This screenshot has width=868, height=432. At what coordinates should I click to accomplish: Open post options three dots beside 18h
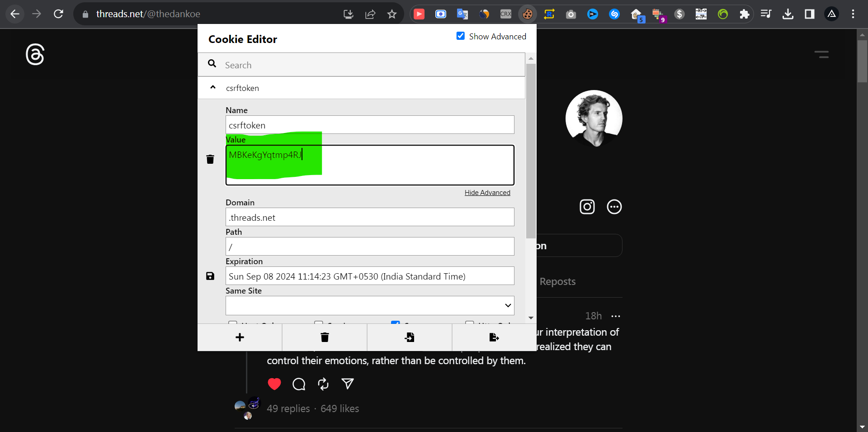(616, 316)
